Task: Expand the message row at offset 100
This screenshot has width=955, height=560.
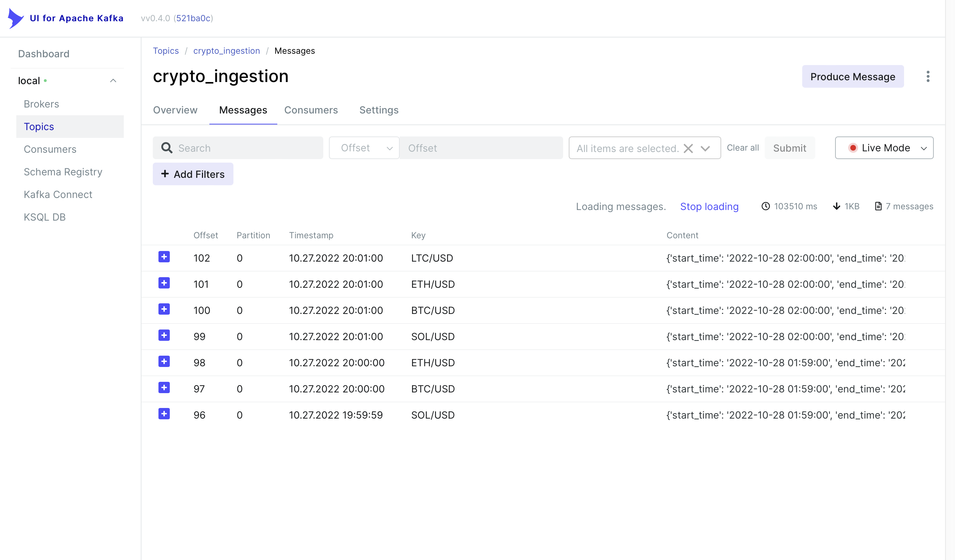Action: 164,309
